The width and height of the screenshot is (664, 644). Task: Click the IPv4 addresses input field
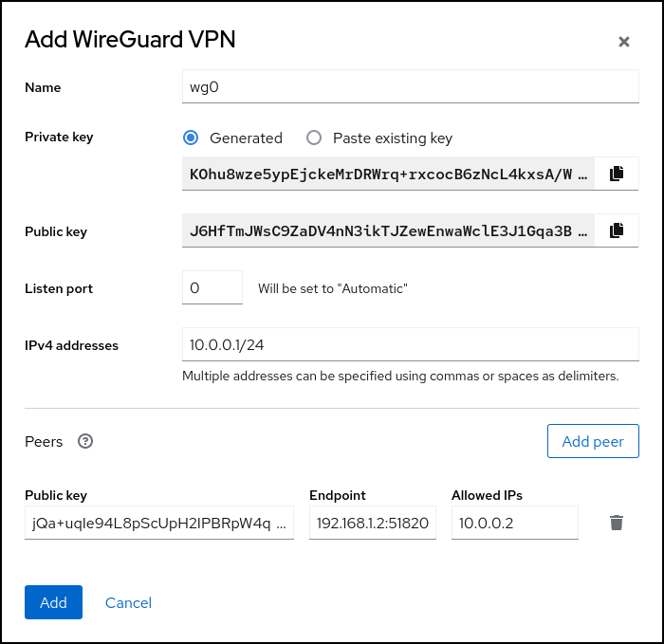coord(410,345)
